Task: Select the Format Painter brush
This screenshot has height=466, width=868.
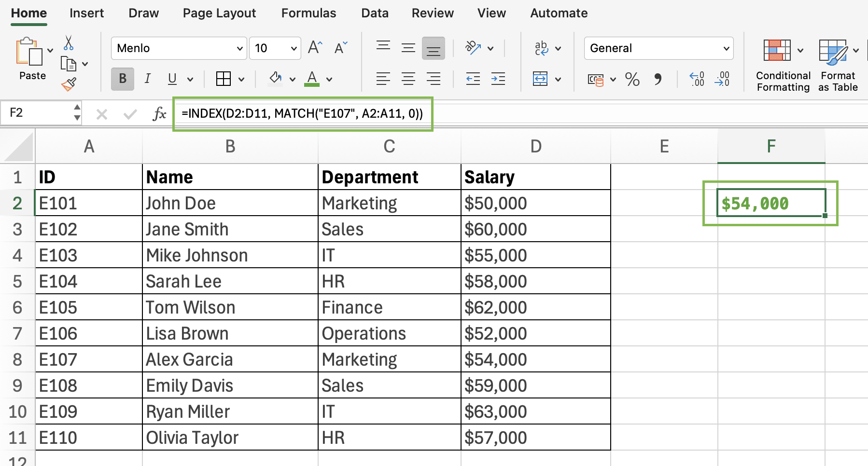Action: pos(69,84)
